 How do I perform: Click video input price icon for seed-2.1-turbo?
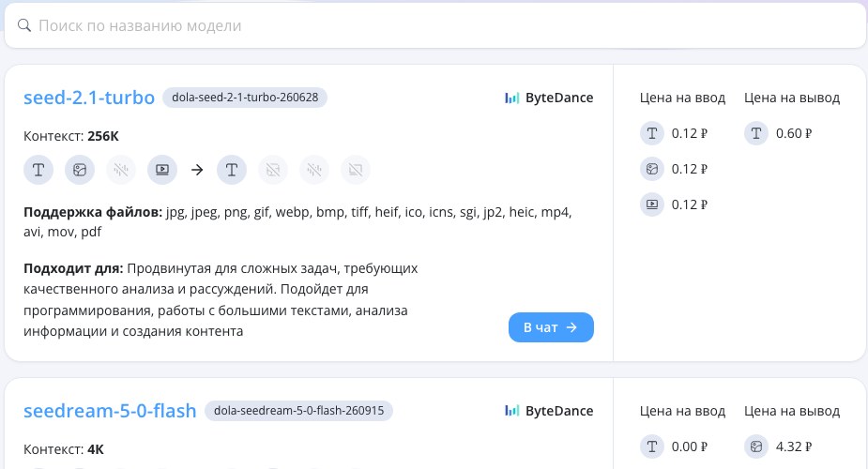[x=652, y=204]
